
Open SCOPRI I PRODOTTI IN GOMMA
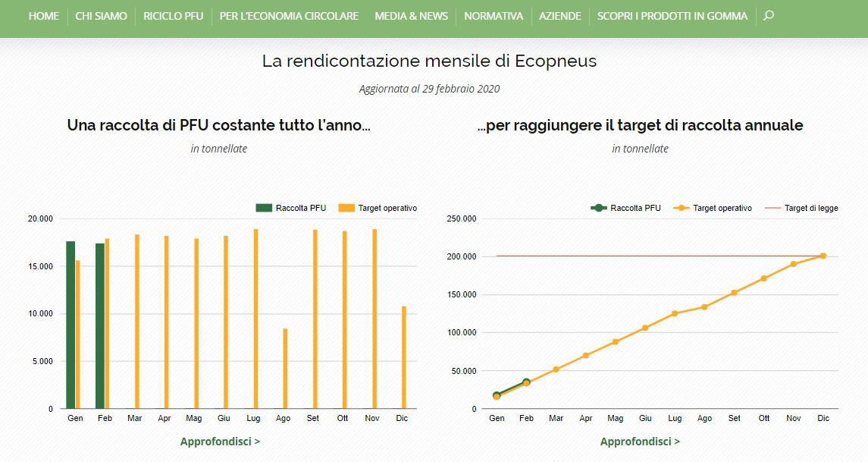(672, 16)
